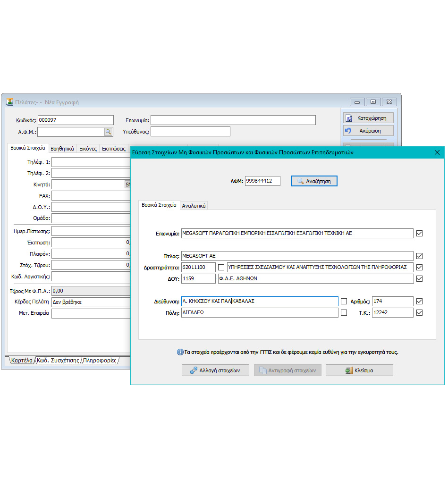Select the Καρτέλα bottom tab
The height and width of the screenshot is (478, 448).
22,361
